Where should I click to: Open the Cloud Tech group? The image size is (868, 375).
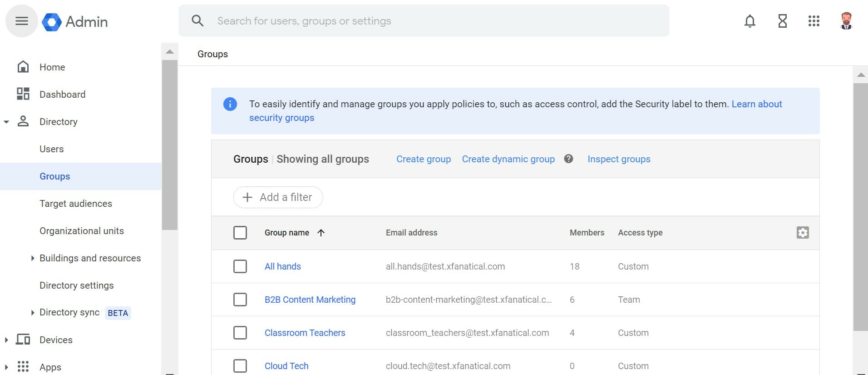tap(286, 366)
